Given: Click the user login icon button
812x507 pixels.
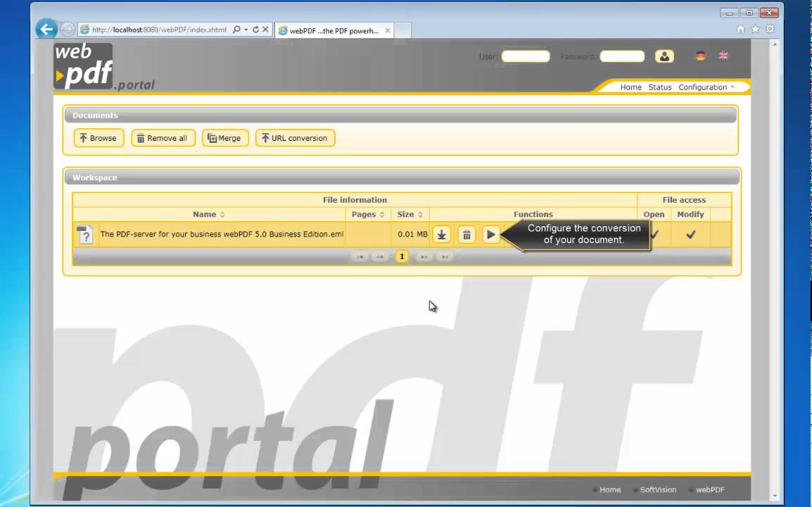Looking at the screenshot, I should 664,56.
